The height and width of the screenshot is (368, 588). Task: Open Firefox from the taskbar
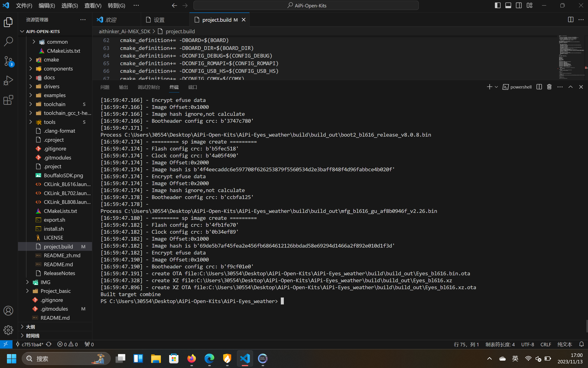pyautogui.click(x=192, y=358)
